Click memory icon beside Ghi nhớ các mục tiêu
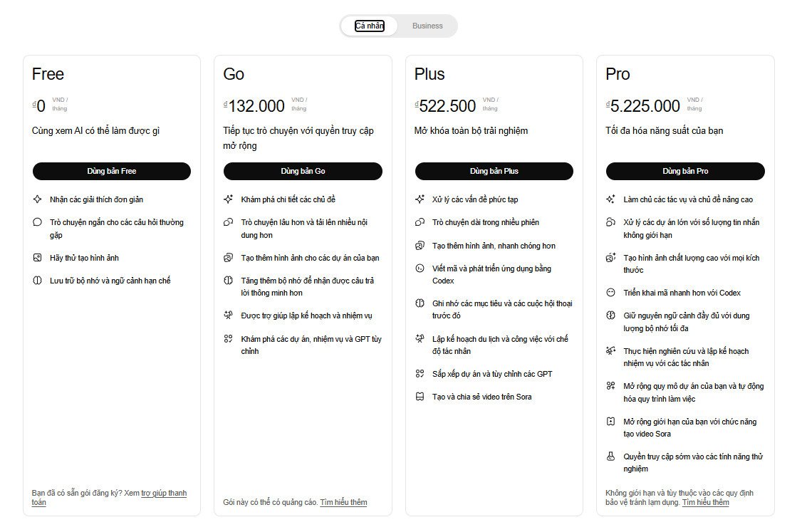 click(420, 303)
